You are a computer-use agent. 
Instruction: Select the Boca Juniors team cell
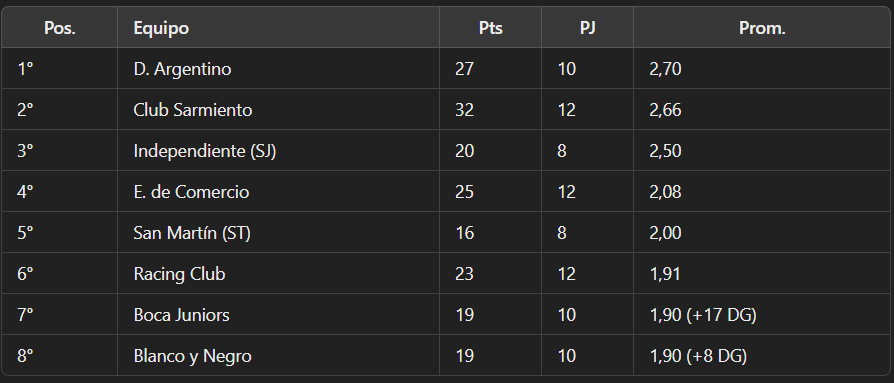[x=181, y=315]
